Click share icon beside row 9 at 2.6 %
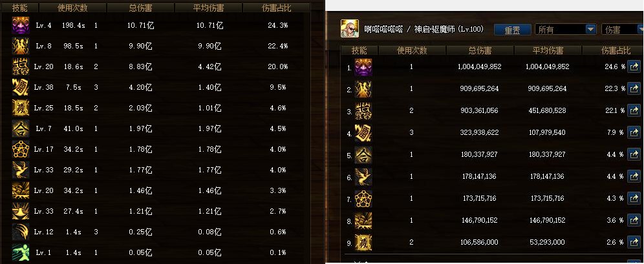The image size is (644, 264). pyautogui.click(x=634, y=242)
